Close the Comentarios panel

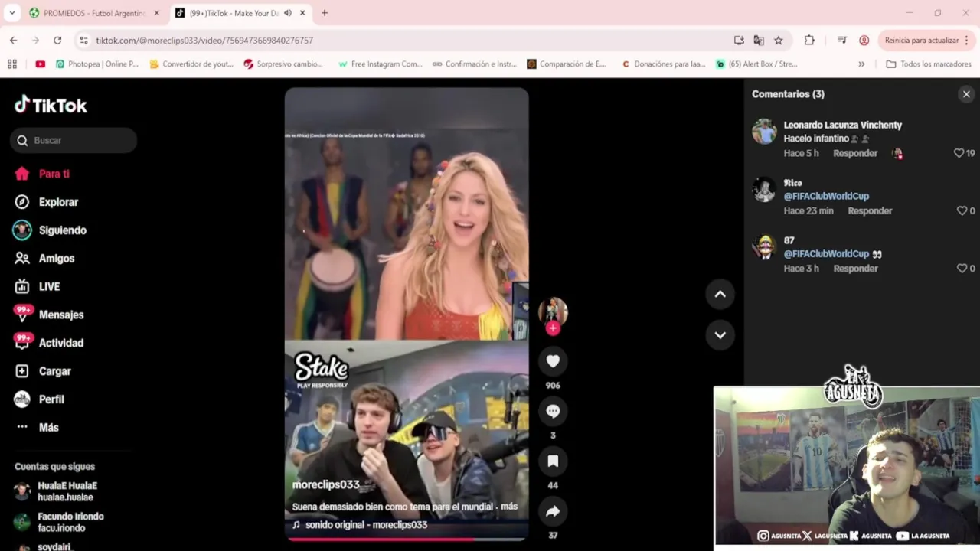pos(966,94)
